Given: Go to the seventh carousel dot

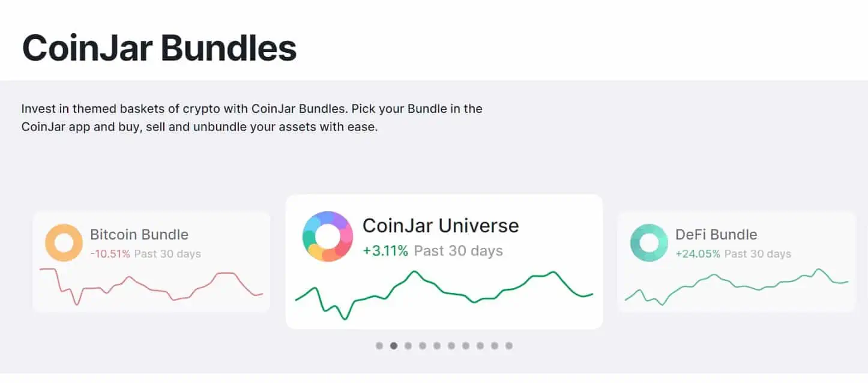Looking at the screenshot, I should (466, 346).
